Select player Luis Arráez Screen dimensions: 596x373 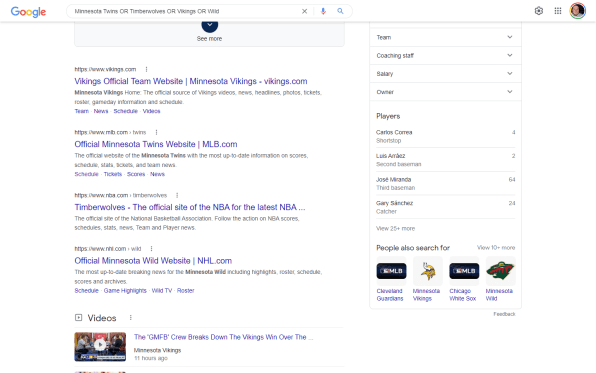(445, 160)
